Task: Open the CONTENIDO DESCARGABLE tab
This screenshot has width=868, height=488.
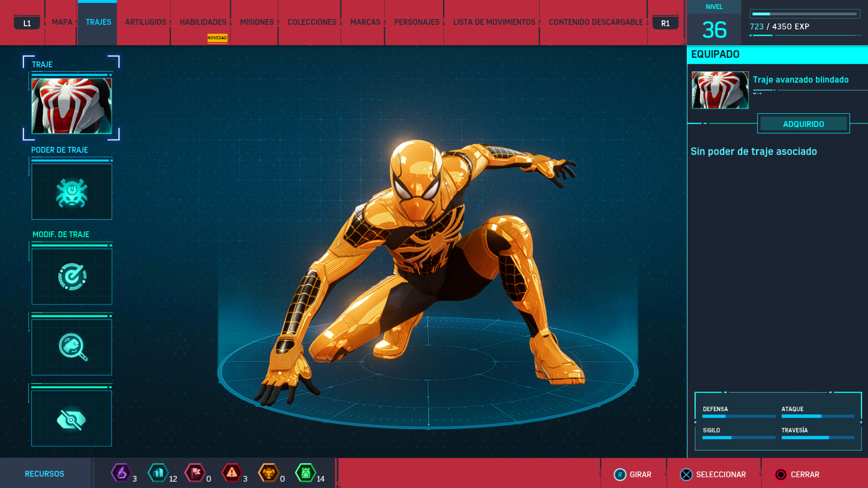Action: click(595, 22)
